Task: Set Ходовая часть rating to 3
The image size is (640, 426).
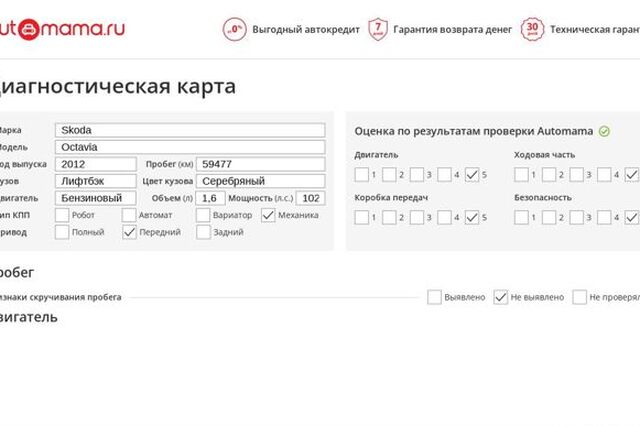Action: point(576,175)
